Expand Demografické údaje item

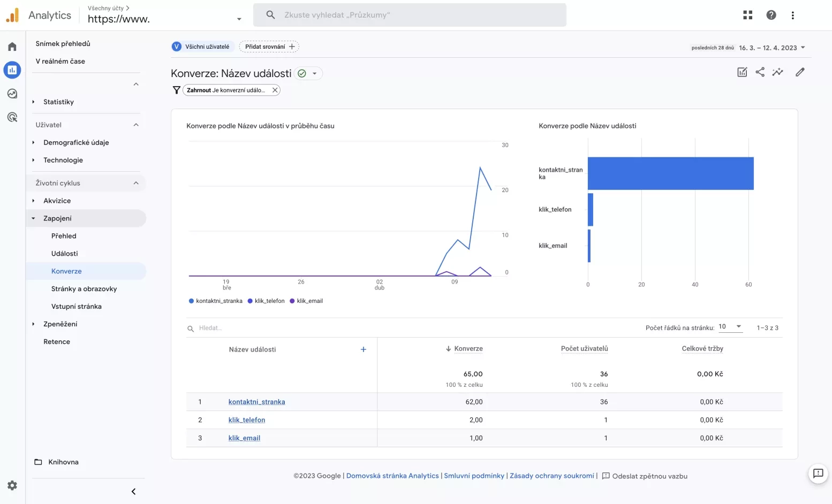(x=33, y=142)
